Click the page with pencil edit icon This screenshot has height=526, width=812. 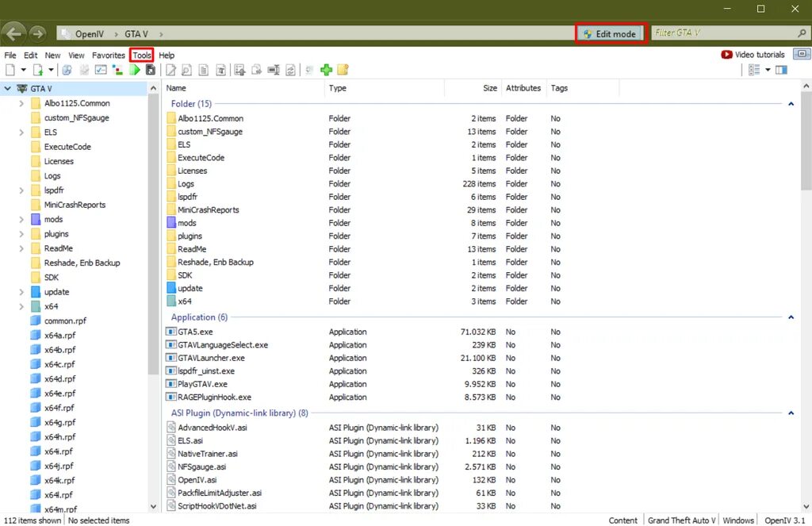[171, 70]
